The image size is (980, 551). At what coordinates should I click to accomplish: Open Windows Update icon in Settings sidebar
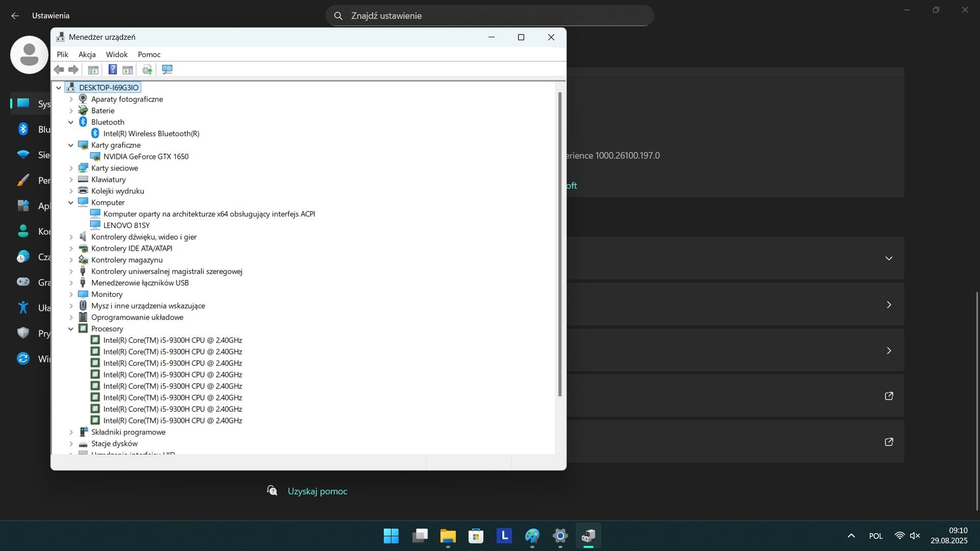click(x=23, y=359)
